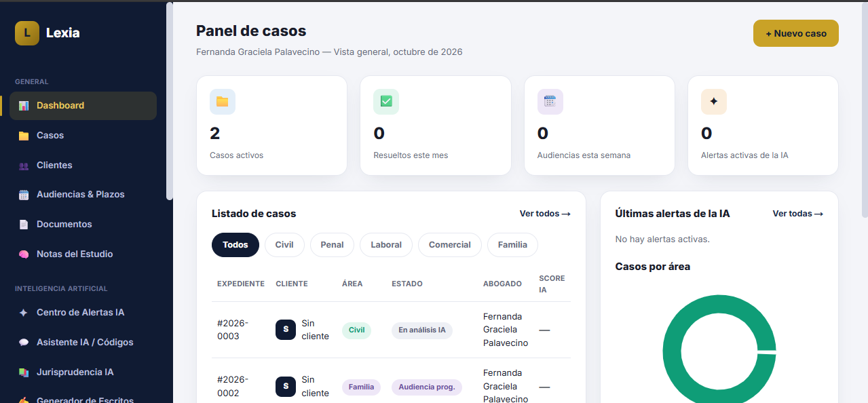Click the Casos por área heading

pos(653,267)
